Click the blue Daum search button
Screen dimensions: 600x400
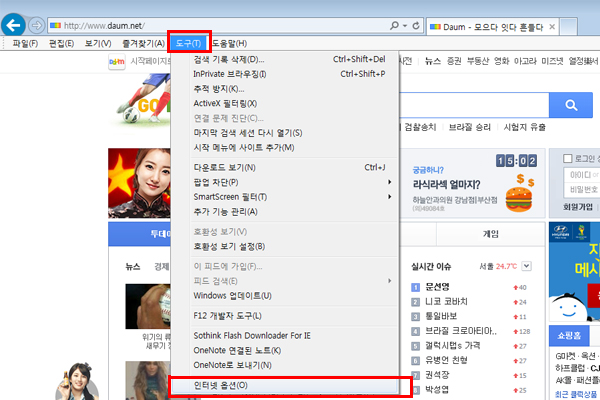pyautogui.click(x=571, y=105)
